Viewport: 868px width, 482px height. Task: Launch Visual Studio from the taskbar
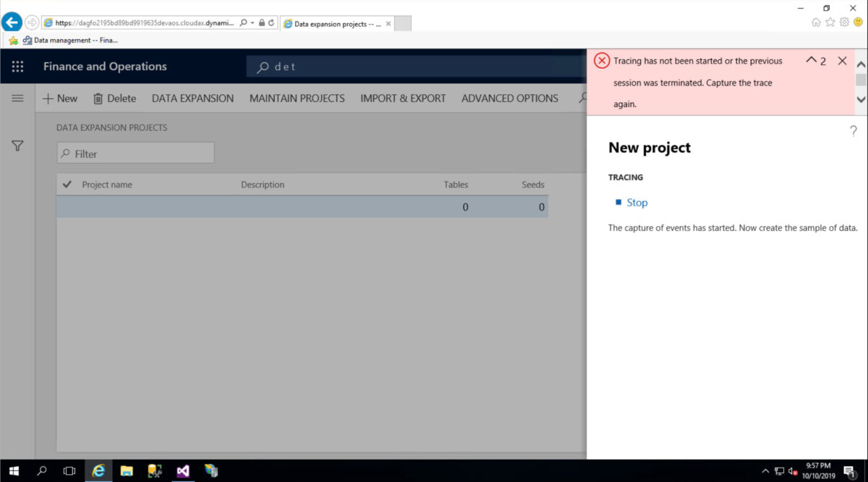[x=182, y=470]
